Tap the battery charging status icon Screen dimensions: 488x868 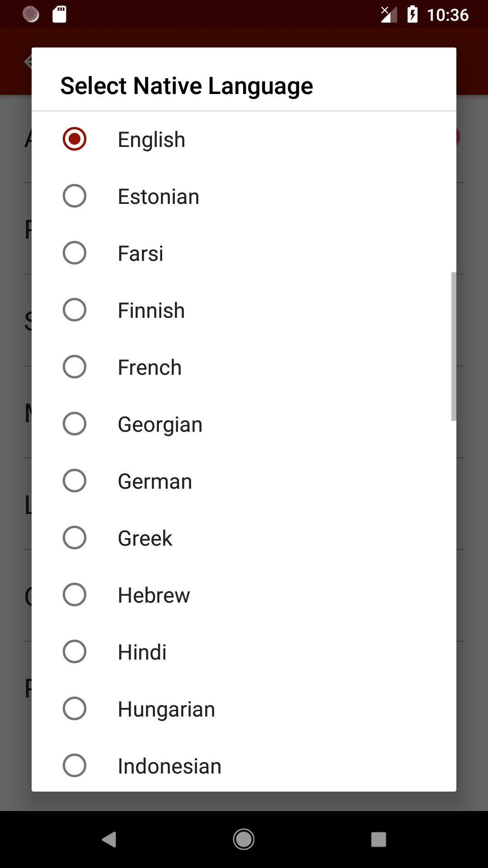click(x=412, y=14)
